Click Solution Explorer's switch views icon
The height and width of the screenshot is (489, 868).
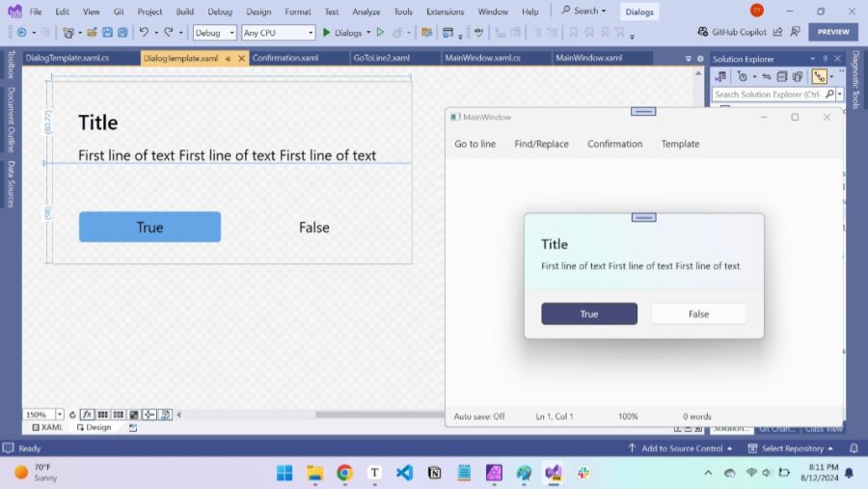(720, 77)
